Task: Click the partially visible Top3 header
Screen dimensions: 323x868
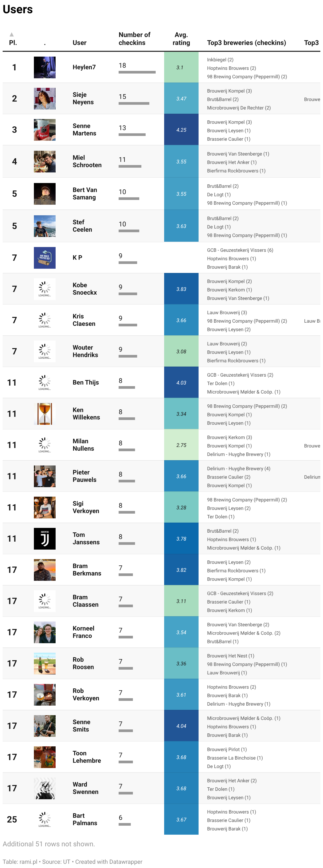Action: pos(311,43)
